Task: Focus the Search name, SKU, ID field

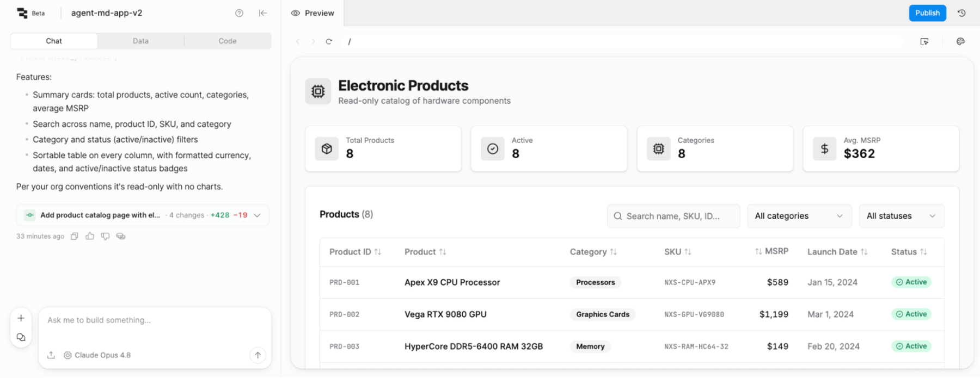Action: point(673,216)
